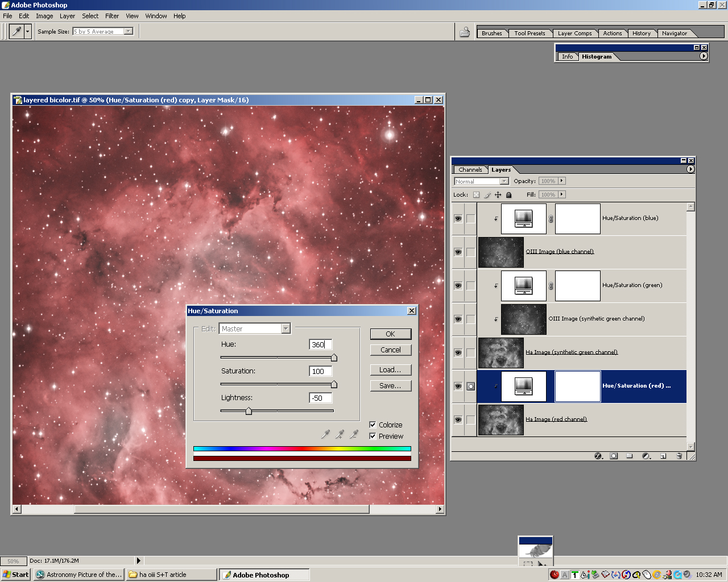Open the Layers palette options menu

click(x=690, y=169)
